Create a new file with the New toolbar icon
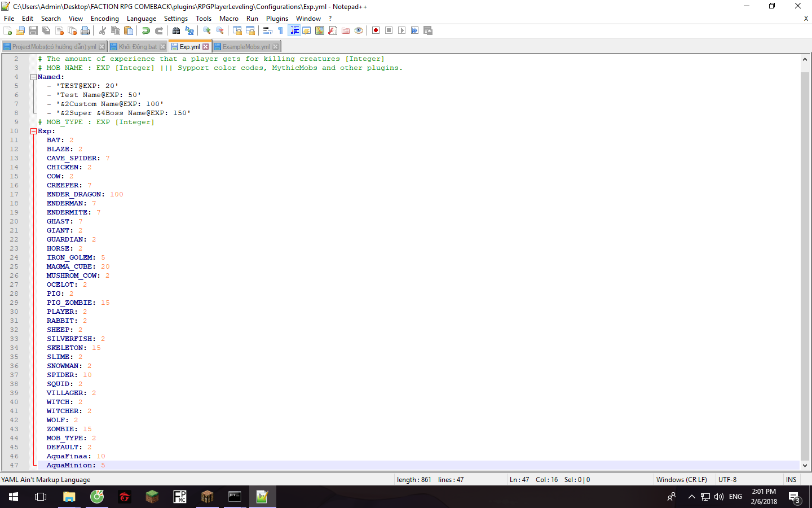The image size is (812, 508). 7,30
